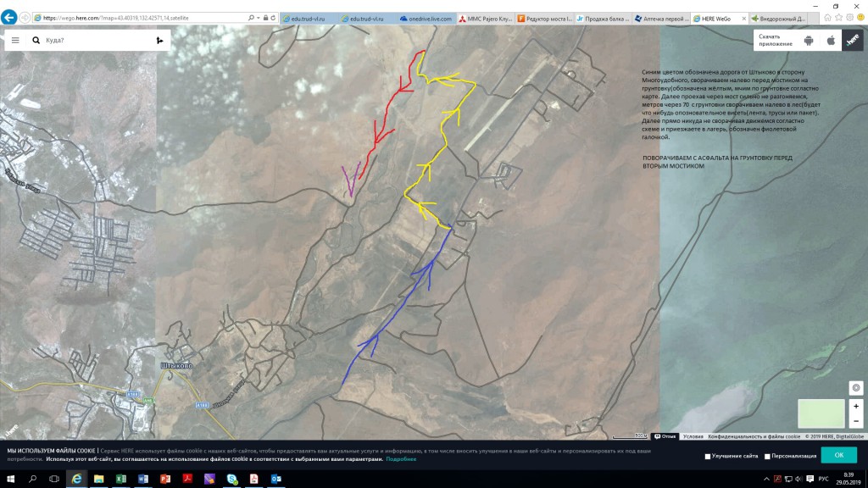This screenshot has width=868, height=488.
Task: Open Excel from the Windows taskbar
Action: click(x=121, y=480)
